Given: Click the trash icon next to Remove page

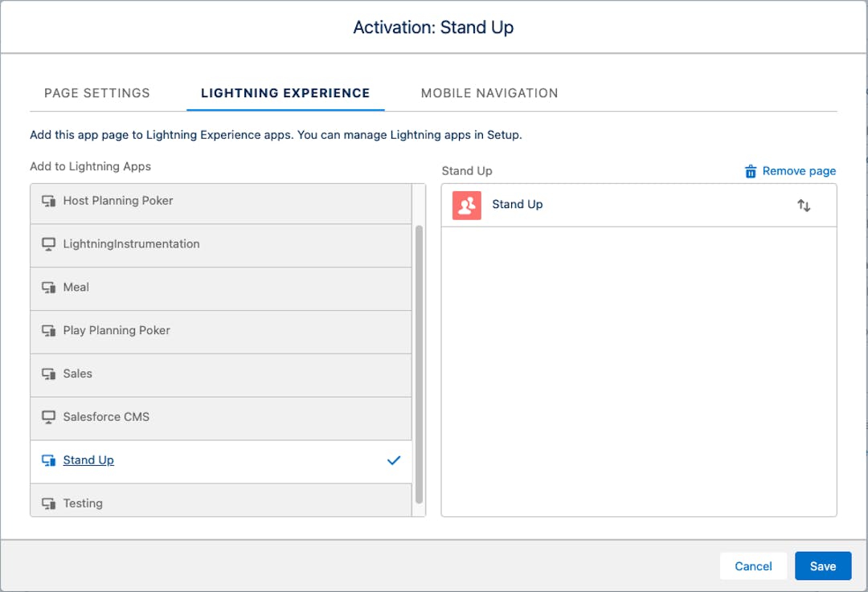Looking at the screenshot, I should click(750, 170).
